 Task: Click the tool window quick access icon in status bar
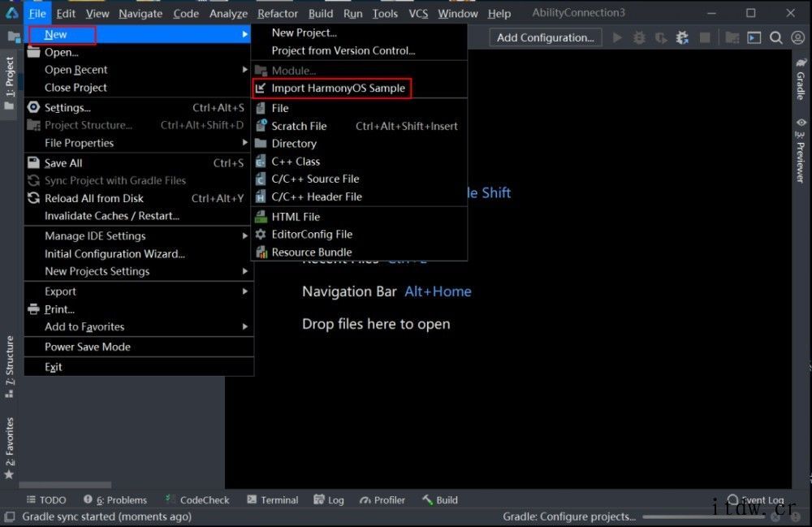pyautogui.click(x=9, y=516)
